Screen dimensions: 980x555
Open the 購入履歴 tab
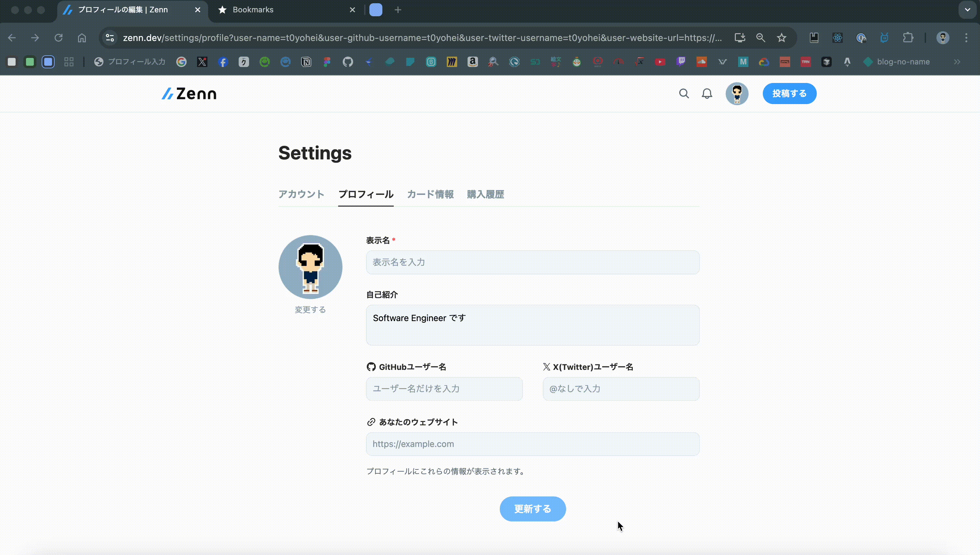[x=485, y=194]
